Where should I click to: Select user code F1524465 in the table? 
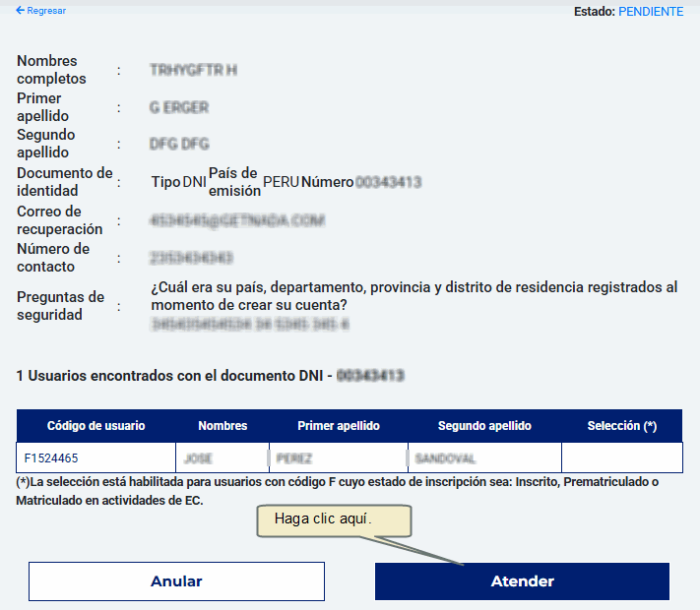click(51, 458)
